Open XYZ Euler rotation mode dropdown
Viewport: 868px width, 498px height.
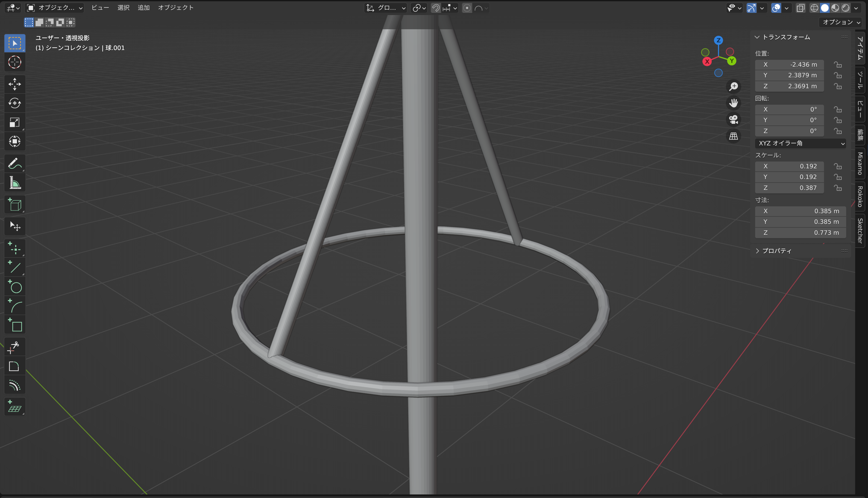click(800, 143)
